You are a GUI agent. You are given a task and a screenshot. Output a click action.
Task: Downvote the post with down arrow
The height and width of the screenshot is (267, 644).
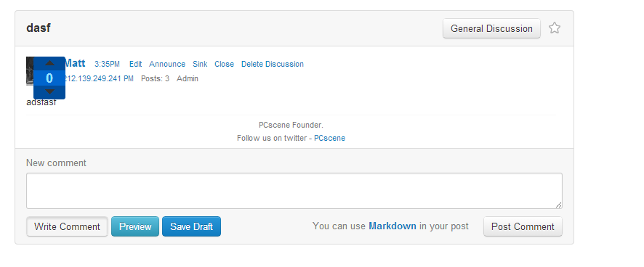(49, 91)
